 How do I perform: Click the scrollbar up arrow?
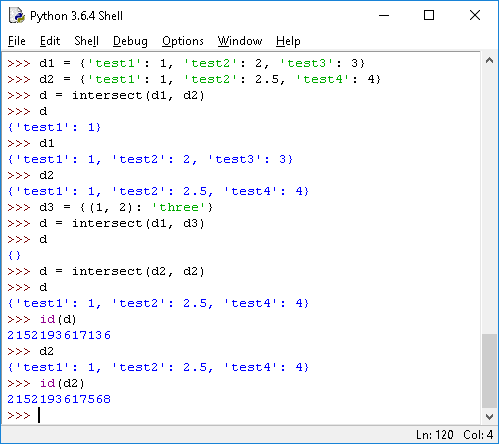point(489,60)
